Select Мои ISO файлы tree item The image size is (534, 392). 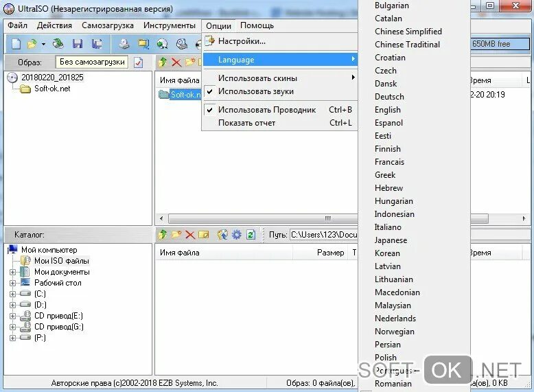pyautogui.click(x=62, y=261)
